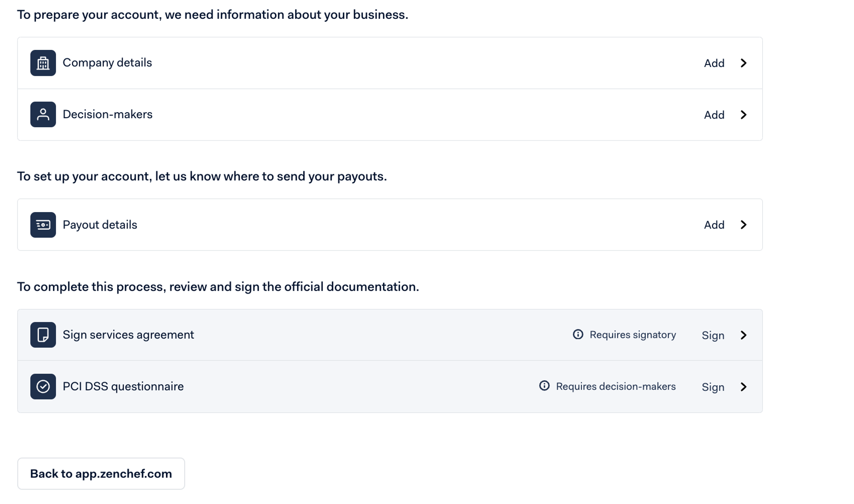Screen dimensions: 854x504
Task: Click Sign for the services agreement
Action: click(713, 335)
